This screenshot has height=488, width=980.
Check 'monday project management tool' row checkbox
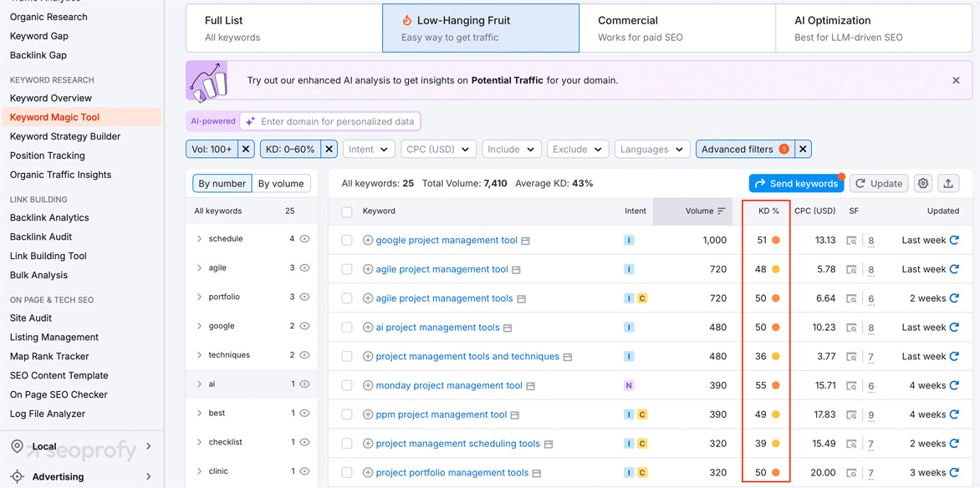(x=347, y=385)
